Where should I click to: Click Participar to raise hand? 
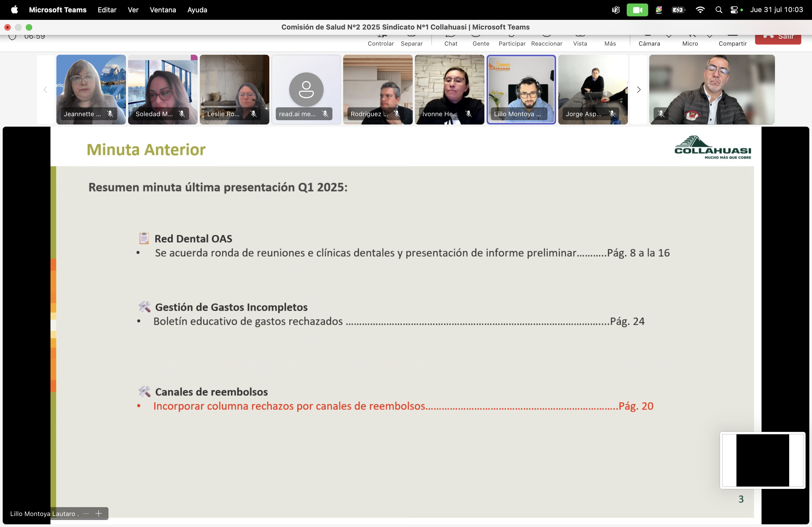click(512, 40)
